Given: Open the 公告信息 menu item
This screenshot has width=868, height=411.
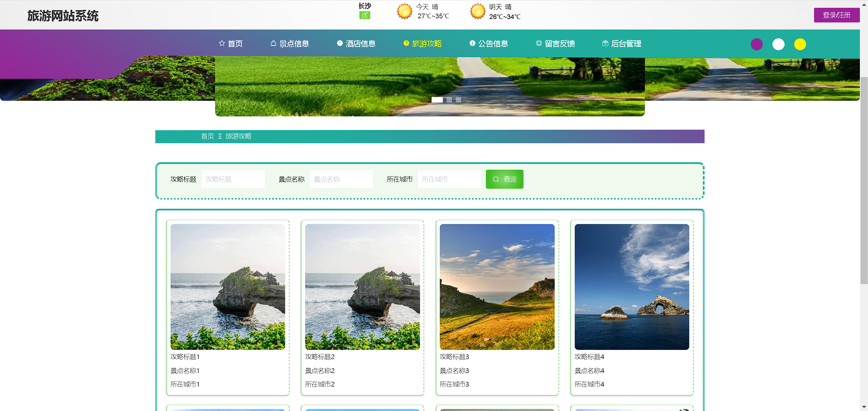Looking at the screenshot, I should click(493, 43).
